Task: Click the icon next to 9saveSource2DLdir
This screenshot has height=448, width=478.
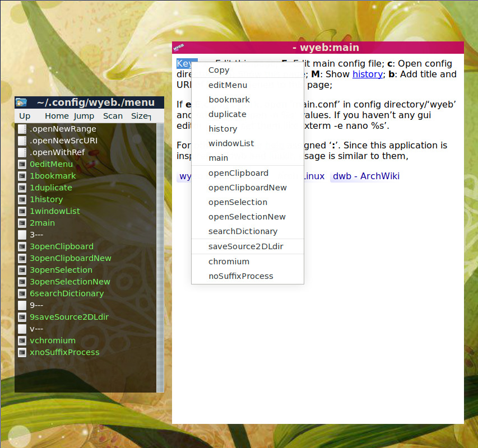Action: pyautogui.click(x=22, y=317)
